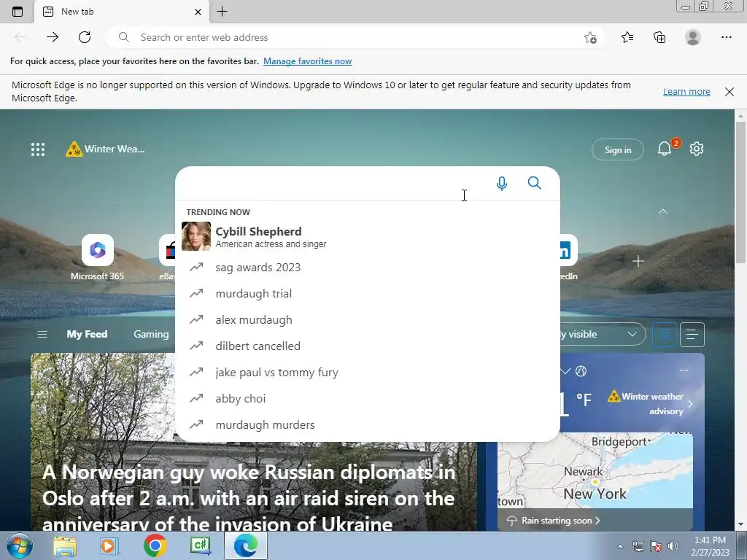The height and width of the screenshot is (560, 747).
Task: Click the address bar search field
Action: pyautogui.click(x=355, y=37)
